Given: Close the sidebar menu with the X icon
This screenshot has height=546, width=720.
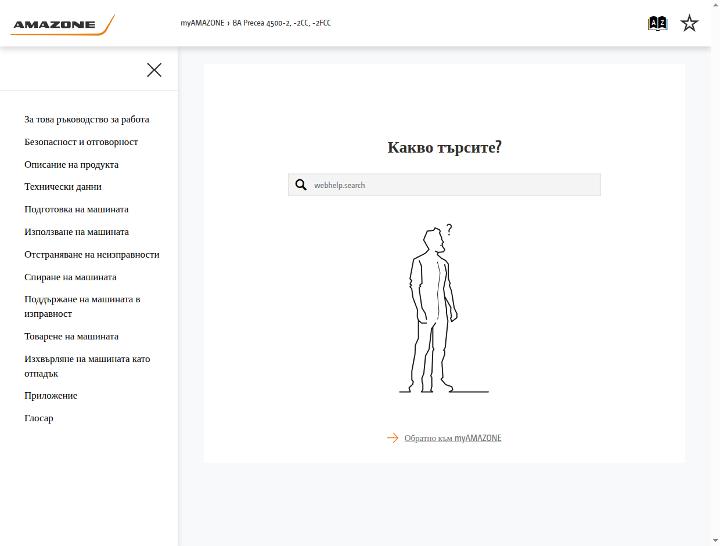Looking at the screenshot, I should 154,70.
